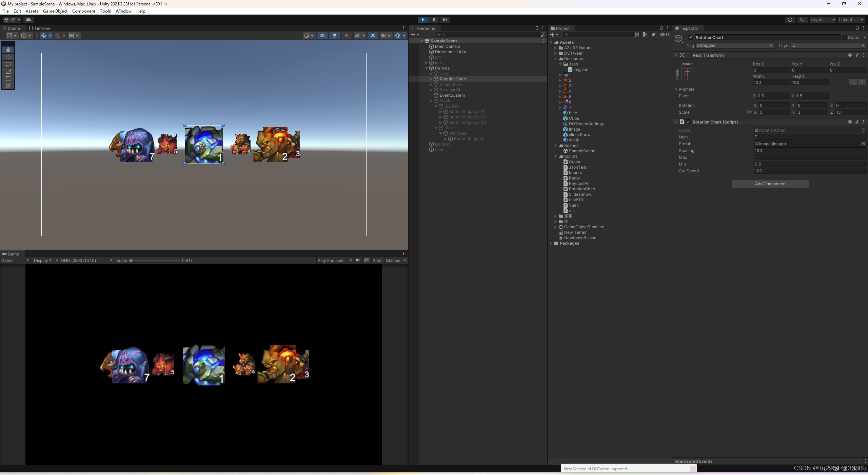Open the anchor presets box in Rect Transform

pos(687,74)
